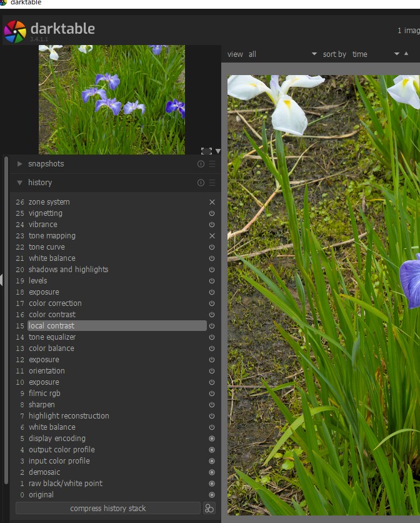This screenshot has width=420, height=523.
Task: Toggle power icon for exposure item 18
Action: click(x=212, y=292)
